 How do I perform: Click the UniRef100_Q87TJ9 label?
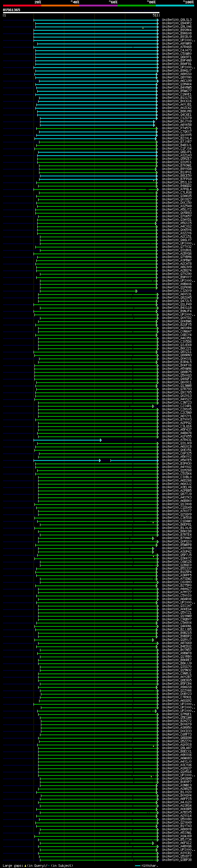pyautogui.click(x=176, y=494)
